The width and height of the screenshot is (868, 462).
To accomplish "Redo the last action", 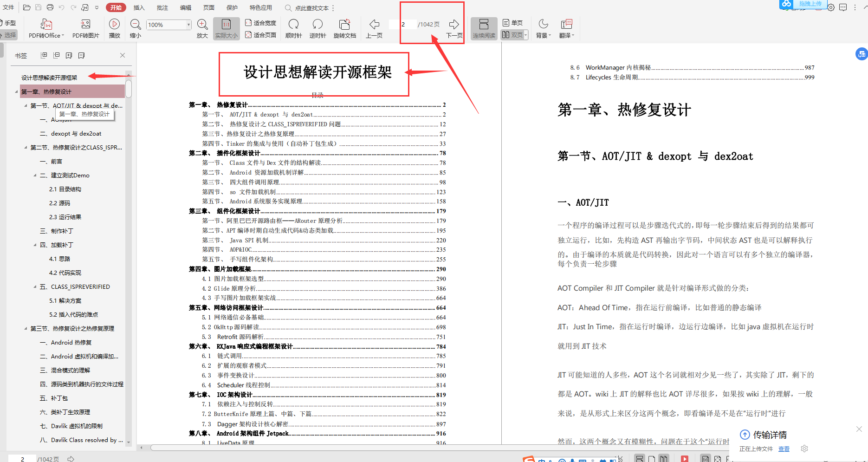I will click(x=73, y=7).
